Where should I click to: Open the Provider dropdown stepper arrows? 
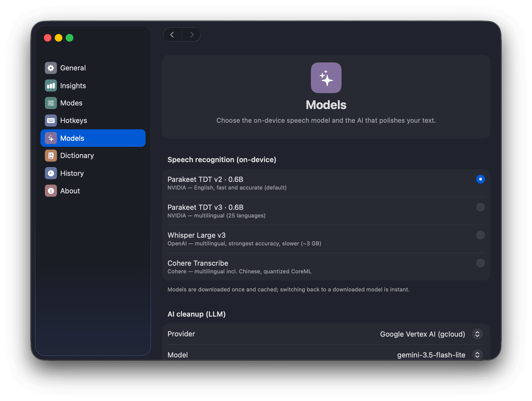(x=478, y=334)
